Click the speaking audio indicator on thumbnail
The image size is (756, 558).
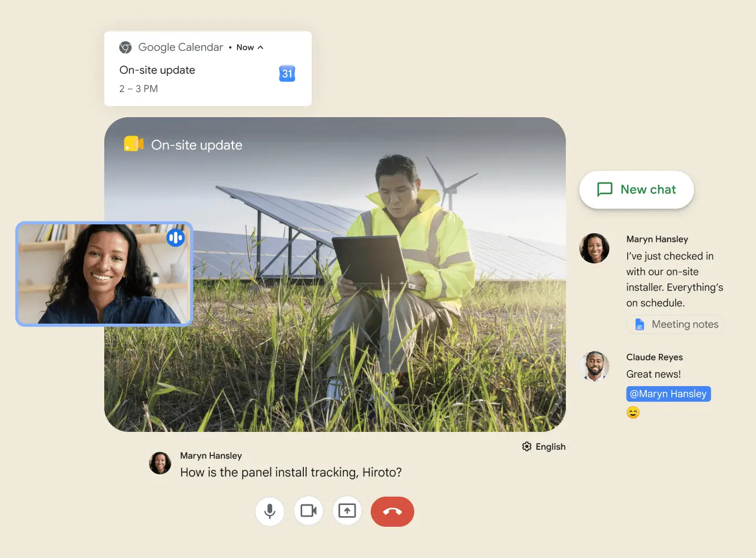click(x=176, y=238)
